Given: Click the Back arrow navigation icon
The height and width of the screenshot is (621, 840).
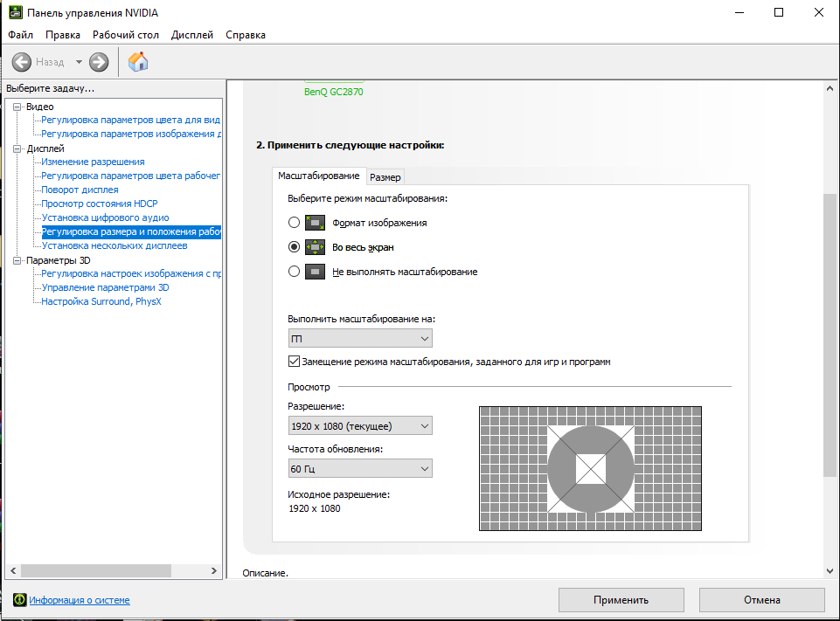Looking at the screenshot, I should (21, 62).
